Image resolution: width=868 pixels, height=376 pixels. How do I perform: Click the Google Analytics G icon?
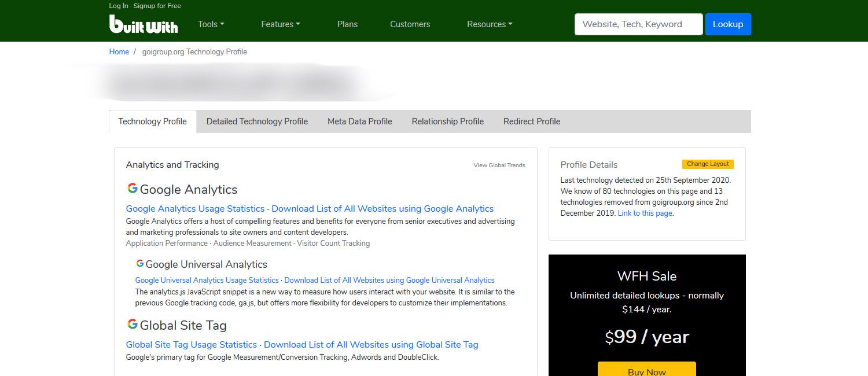133,188
